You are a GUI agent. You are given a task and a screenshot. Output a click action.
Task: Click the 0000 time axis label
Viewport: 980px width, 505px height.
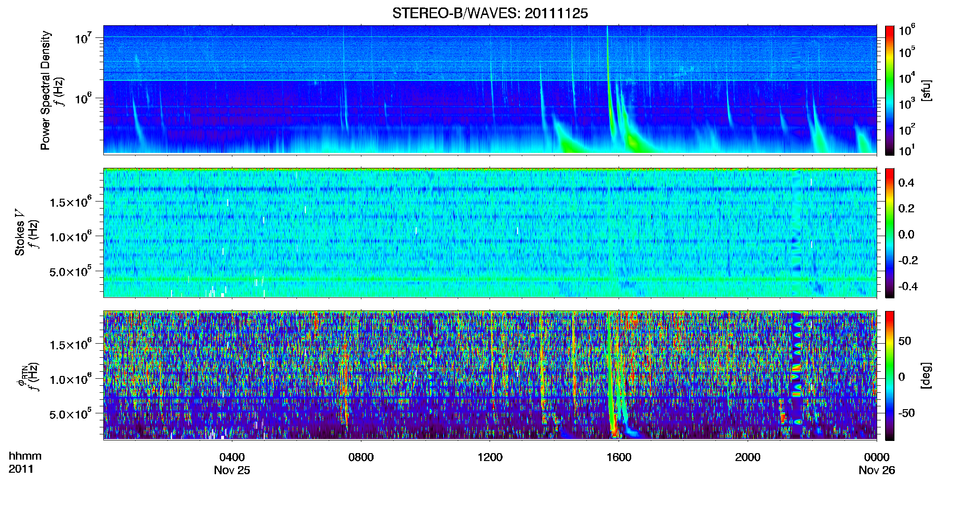click(x=877, y=457)
